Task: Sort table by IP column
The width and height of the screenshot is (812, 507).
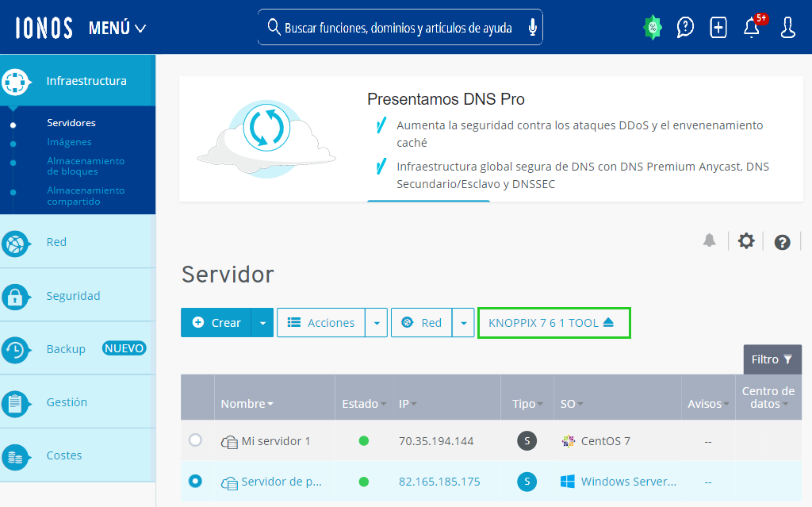Action: 408,404
